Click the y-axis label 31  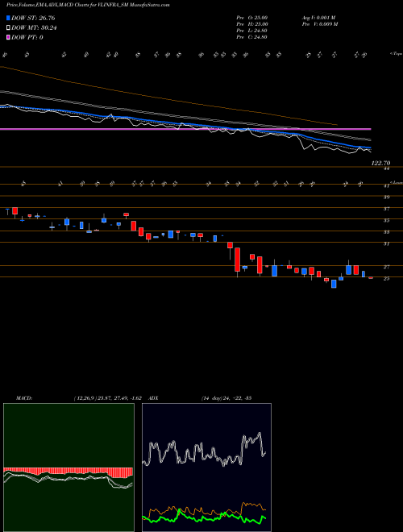(x=386, y=243)
